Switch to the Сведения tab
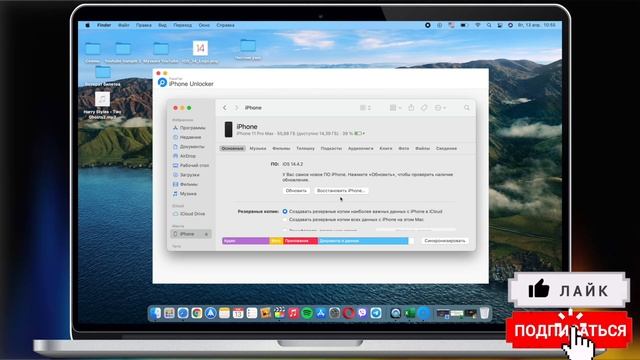Viewport: 640px width, 360px height. pyautogui.click(x=446, y=149)
